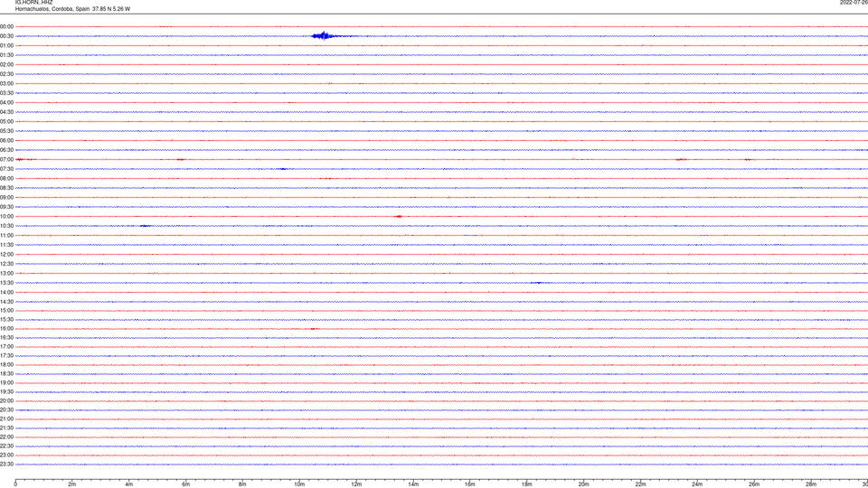
Task: Select the 14:00 trace time label
Action: (x=6, y=292)
